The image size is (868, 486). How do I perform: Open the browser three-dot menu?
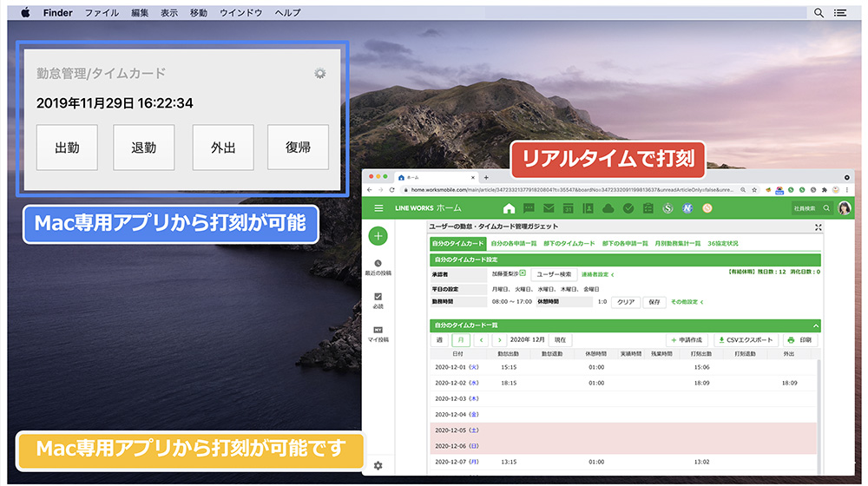847,190
